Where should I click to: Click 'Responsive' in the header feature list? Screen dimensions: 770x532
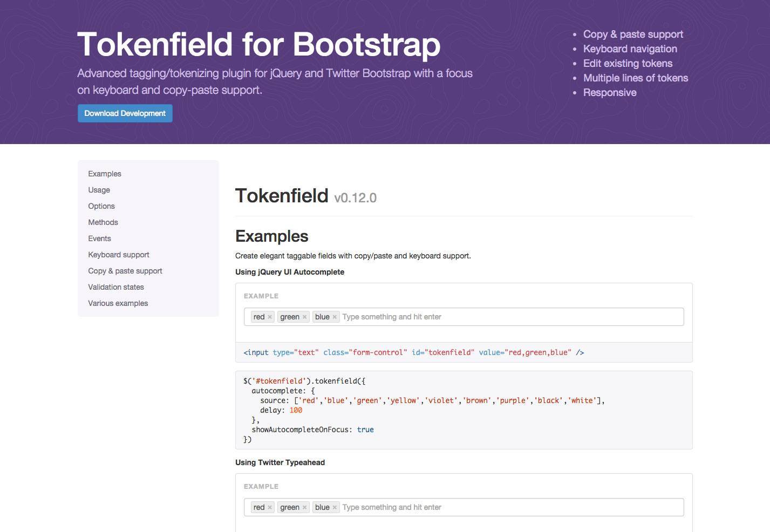(610, 92)
